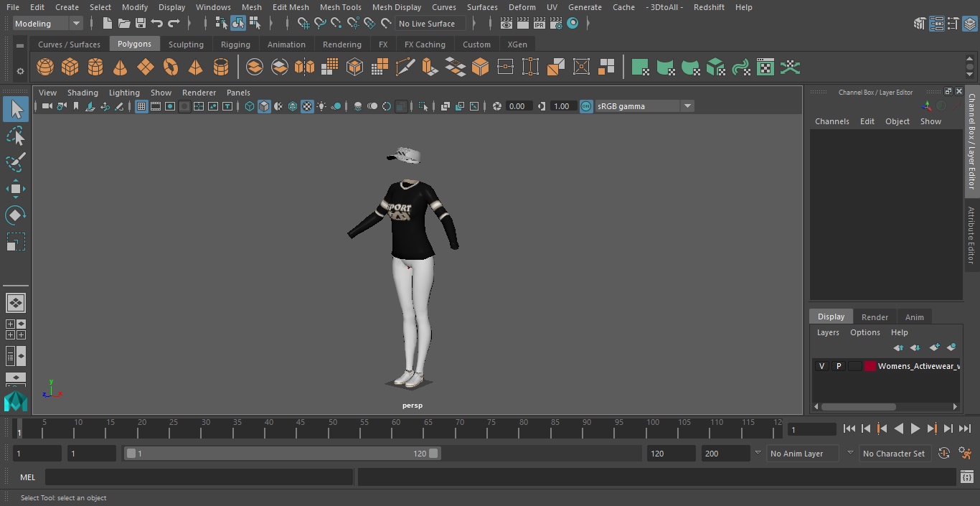Click the Save scene icon
This screenshot has height=506, width=980.
pyautogui.click(x=141, y=24)
